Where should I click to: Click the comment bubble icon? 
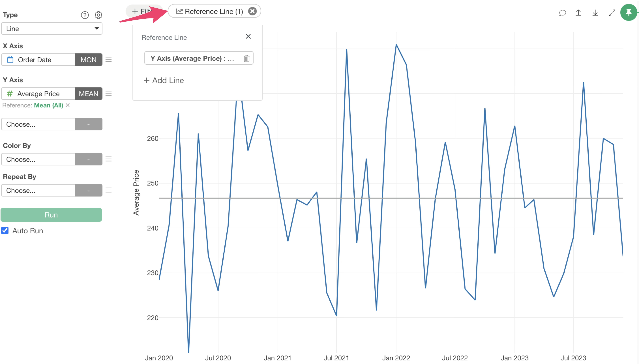click(x=562, y=13)
